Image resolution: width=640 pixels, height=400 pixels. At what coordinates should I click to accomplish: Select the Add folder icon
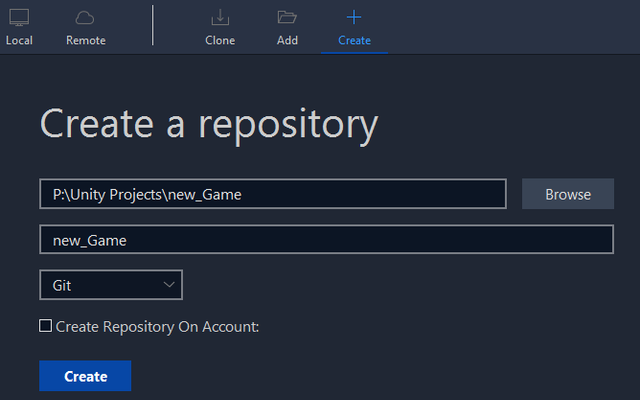click(287, 17)
